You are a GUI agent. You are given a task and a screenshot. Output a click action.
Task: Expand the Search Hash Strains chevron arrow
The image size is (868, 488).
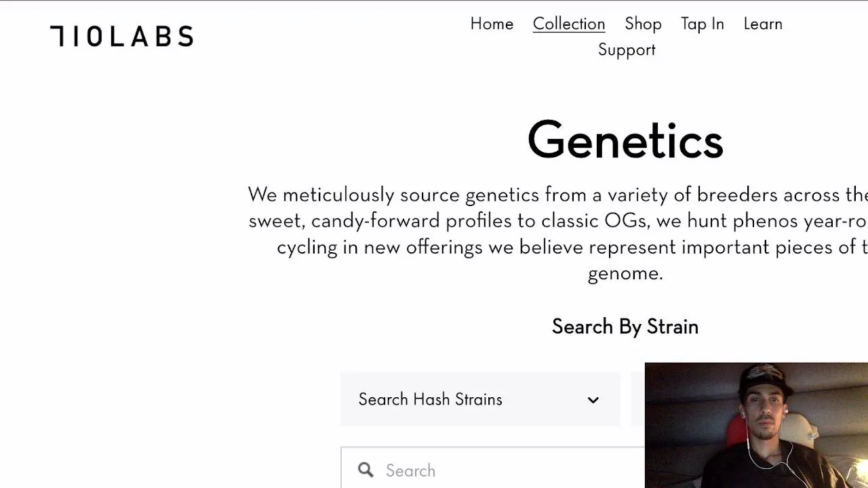[593, 400]
